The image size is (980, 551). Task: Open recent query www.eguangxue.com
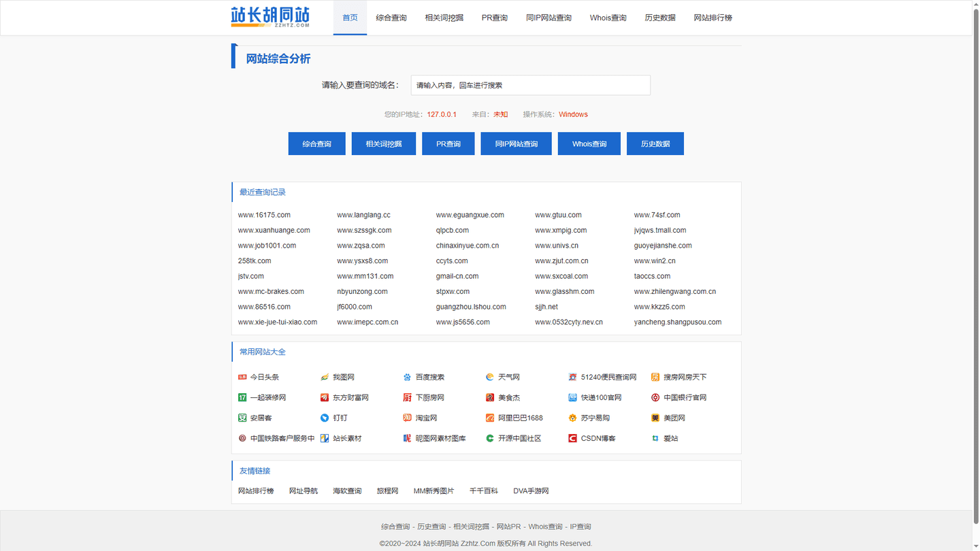(x=470, y=215)
